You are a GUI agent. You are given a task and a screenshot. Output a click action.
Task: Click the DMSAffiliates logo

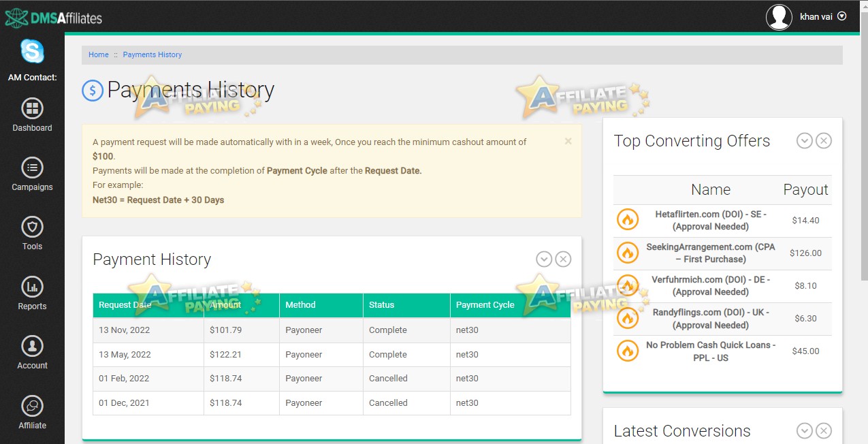(x=54, y=18)
